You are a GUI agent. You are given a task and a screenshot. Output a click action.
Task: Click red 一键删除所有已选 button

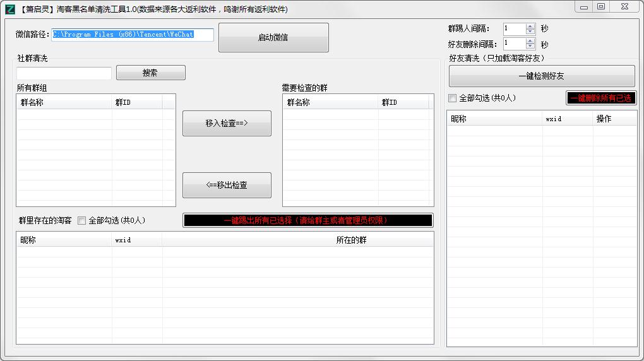coord(600,98)
